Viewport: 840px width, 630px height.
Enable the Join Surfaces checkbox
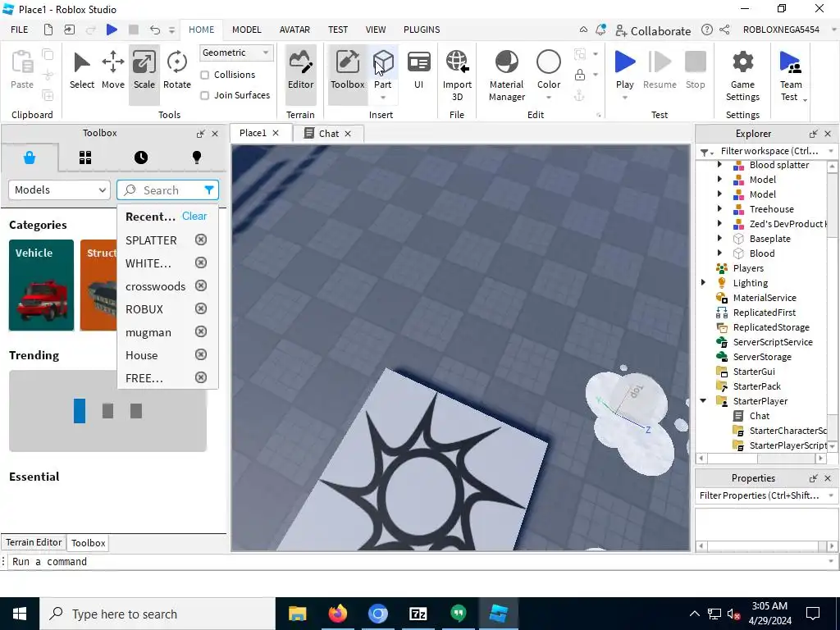pyautogui.click(x=204, y=95)
